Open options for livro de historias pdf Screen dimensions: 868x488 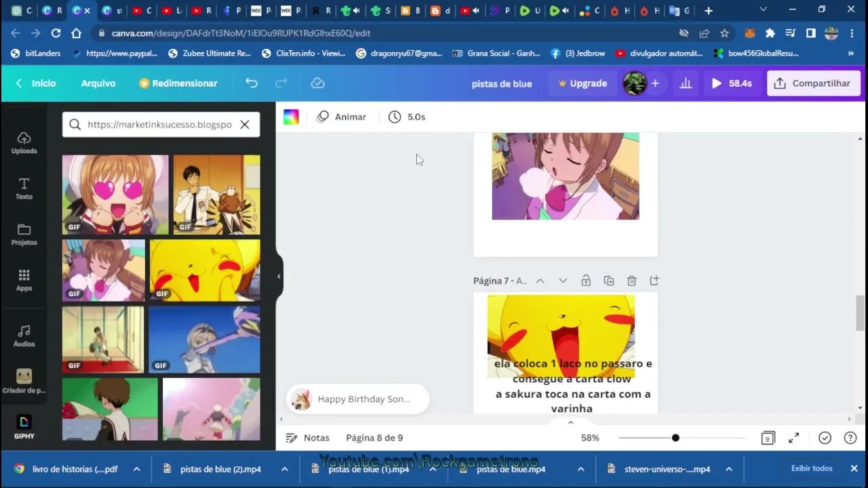136,469
